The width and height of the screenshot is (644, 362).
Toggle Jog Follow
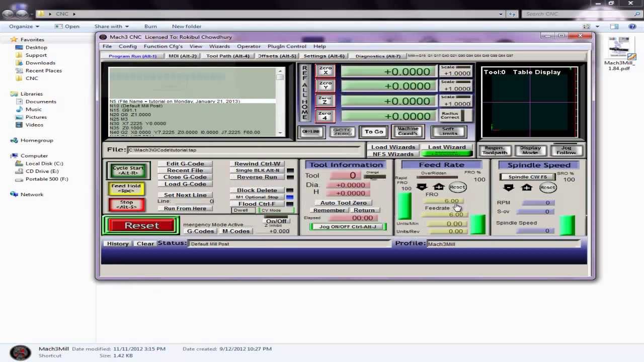(x=567, y=150)
